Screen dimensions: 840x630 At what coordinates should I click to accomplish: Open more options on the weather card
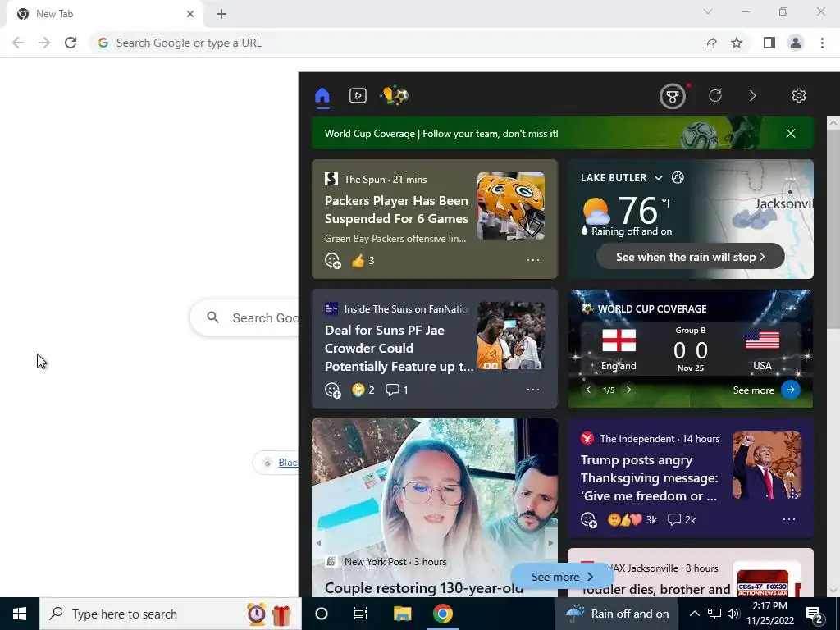point(790,179)
